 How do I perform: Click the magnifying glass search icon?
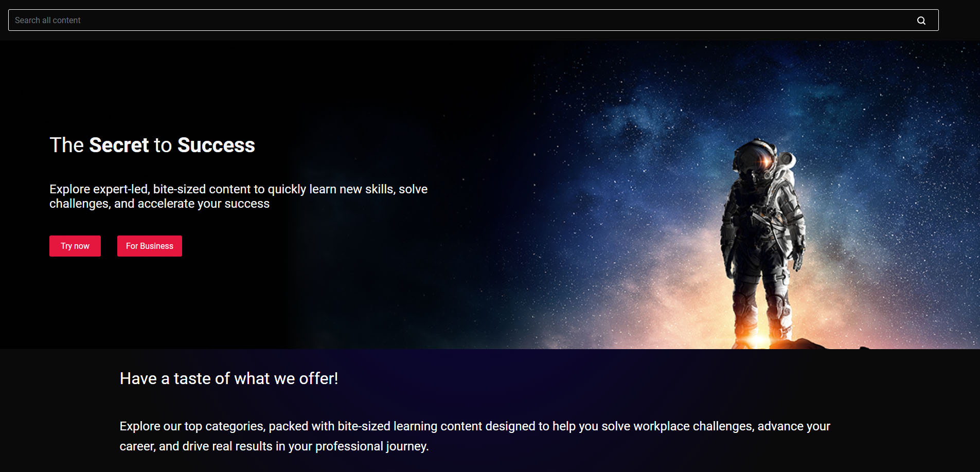click(x=921, y=21)
